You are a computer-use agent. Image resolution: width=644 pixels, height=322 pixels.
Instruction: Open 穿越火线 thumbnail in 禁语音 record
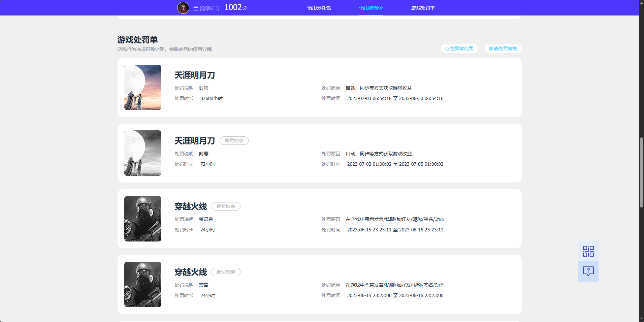click(143, 219)
